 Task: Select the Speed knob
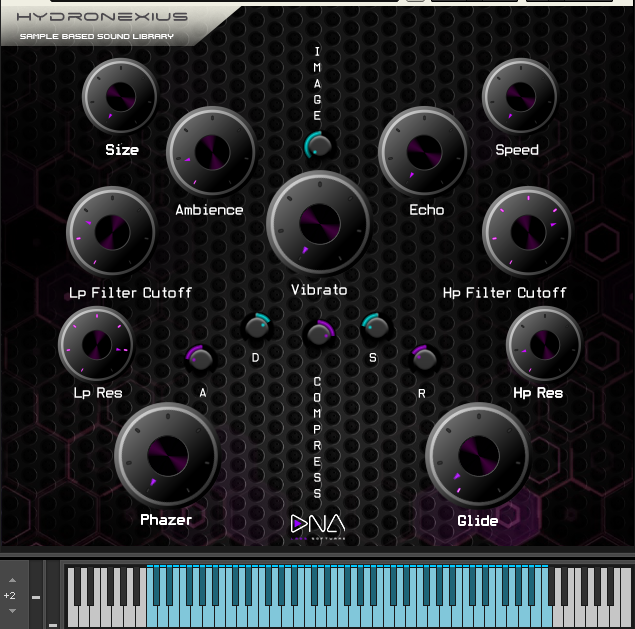click(x=520, y=96)
